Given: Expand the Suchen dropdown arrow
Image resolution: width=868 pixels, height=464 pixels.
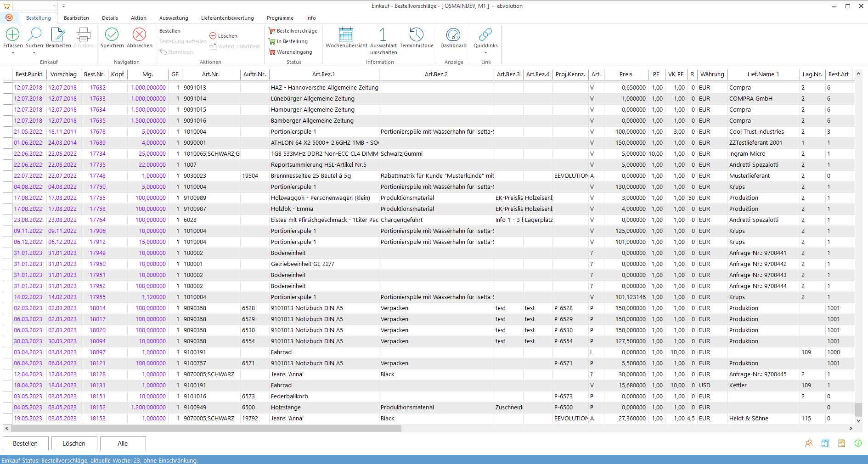Looking at the screenshot, I should point(34,52).
